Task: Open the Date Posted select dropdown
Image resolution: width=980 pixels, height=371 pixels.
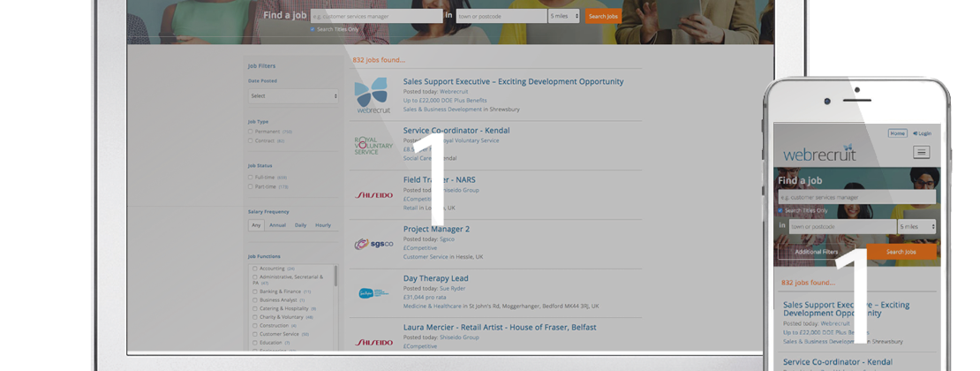Action: tap(293, 95)
